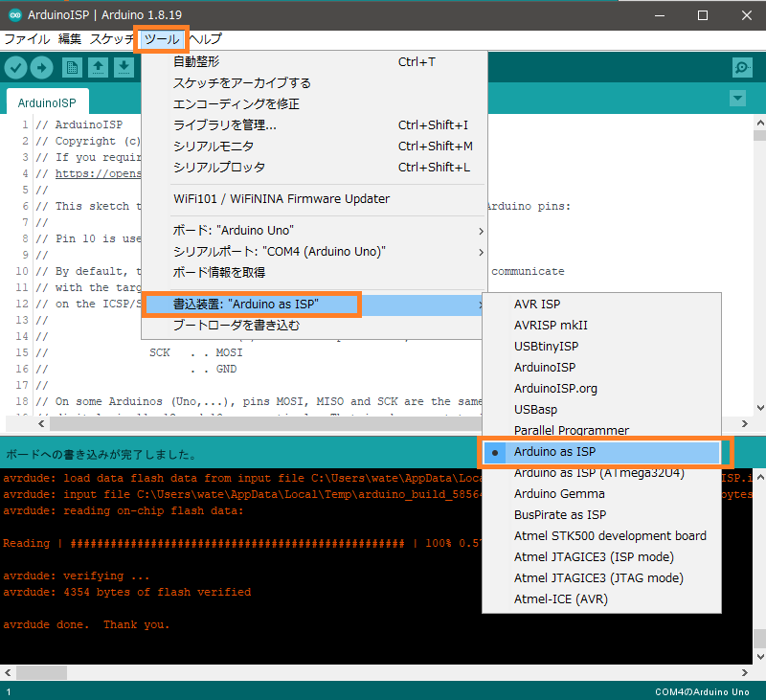Open the ファイル menu

pyautogui.click(x=27, y=39)
